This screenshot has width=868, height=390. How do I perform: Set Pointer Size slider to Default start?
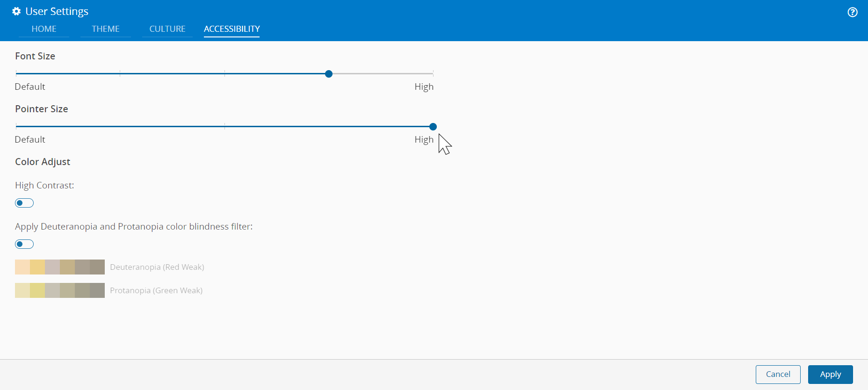(16, 127)
